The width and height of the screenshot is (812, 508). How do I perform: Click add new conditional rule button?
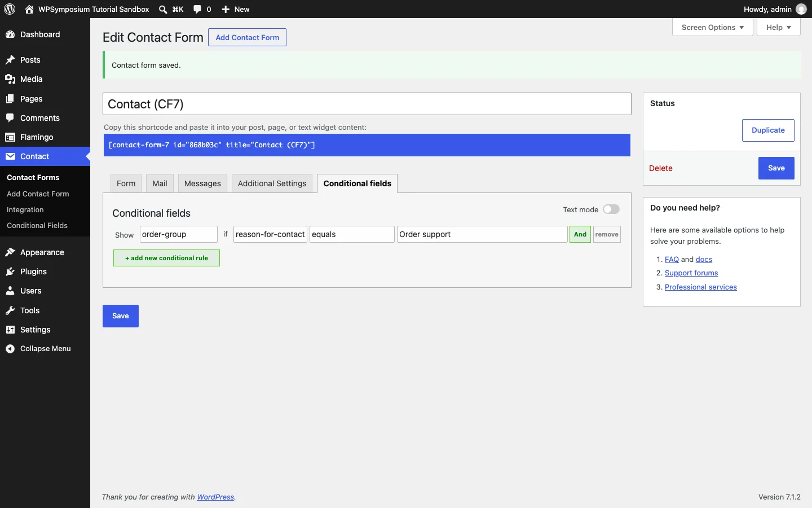click(x=166, y=258)
